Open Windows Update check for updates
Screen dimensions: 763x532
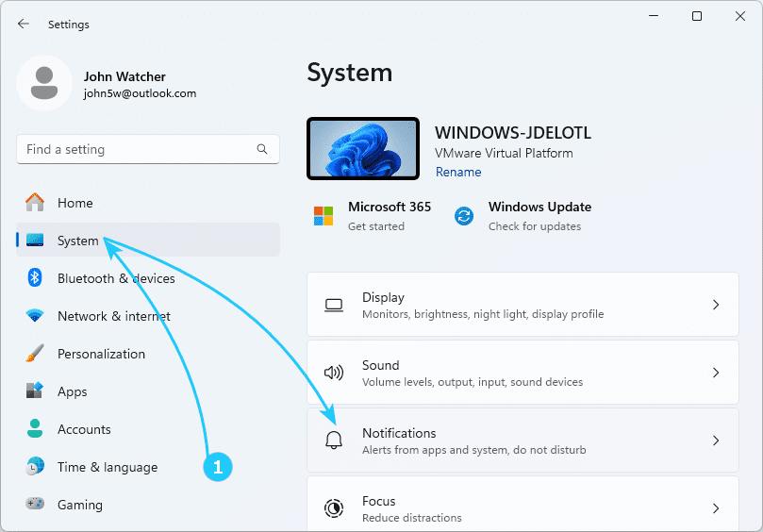(x=539, y=216)
